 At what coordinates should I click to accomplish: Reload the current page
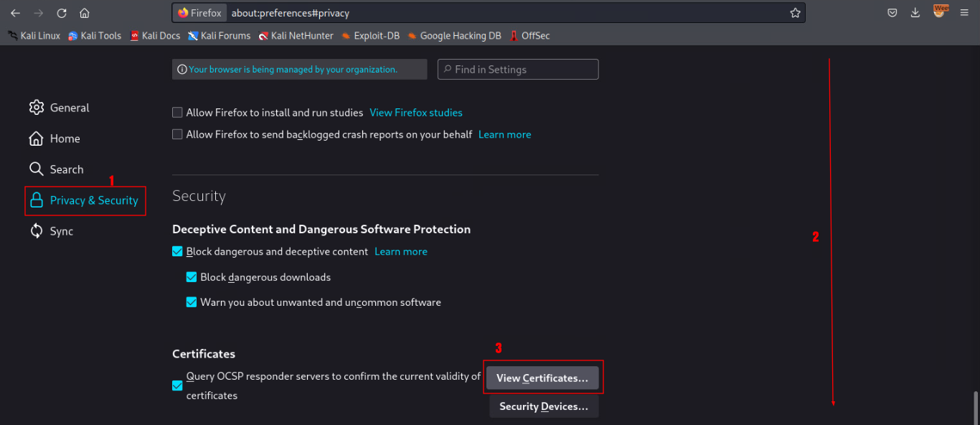coord(62,13)
